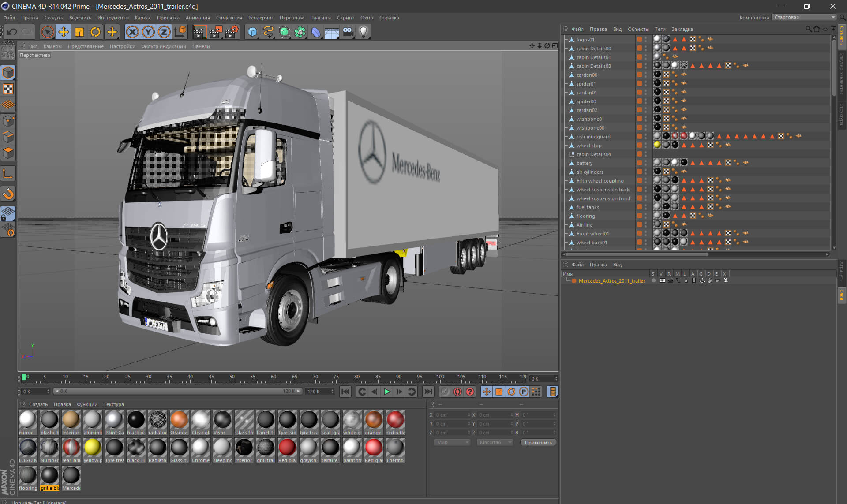This screenshot has height=504, width=847.
Task: Click the end frame 120 K field
Action: point(320,392)
